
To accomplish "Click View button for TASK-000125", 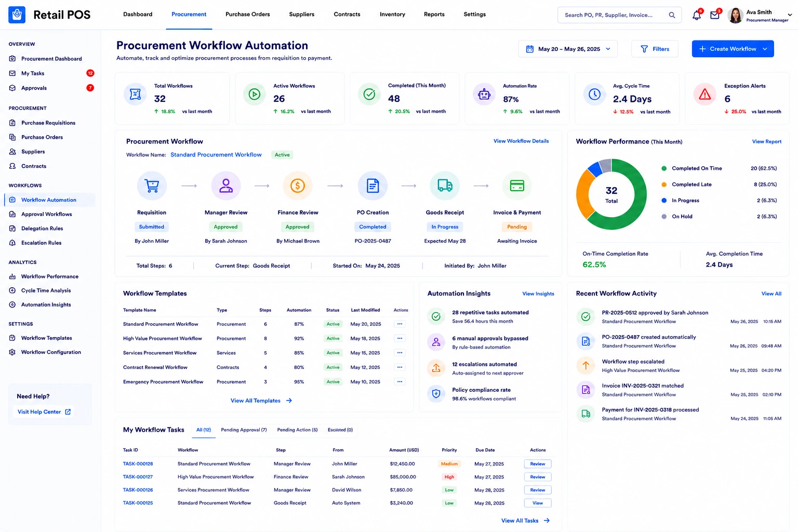I will tap(538, 503).
